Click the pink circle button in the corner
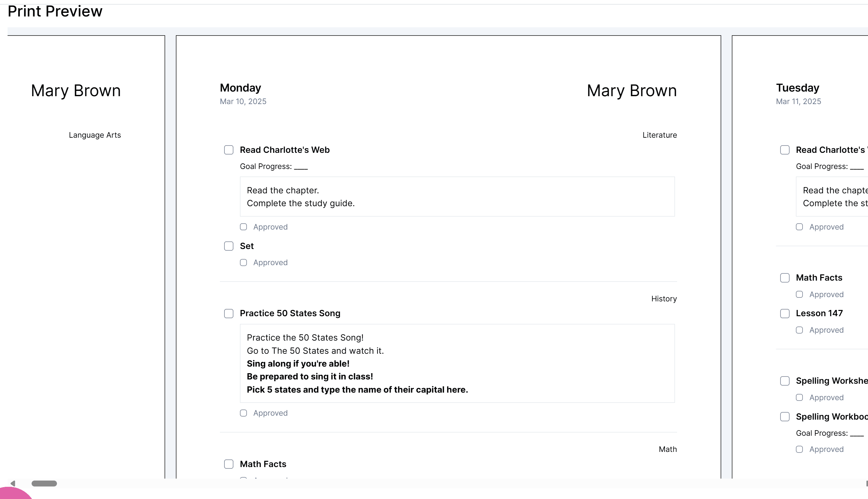868x499 pixels. (x=14, y=494)
